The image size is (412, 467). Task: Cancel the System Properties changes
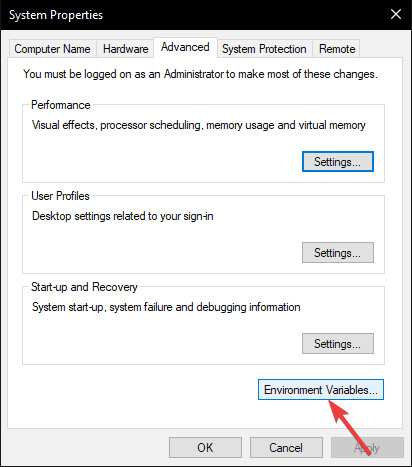[x=286, y=447]
